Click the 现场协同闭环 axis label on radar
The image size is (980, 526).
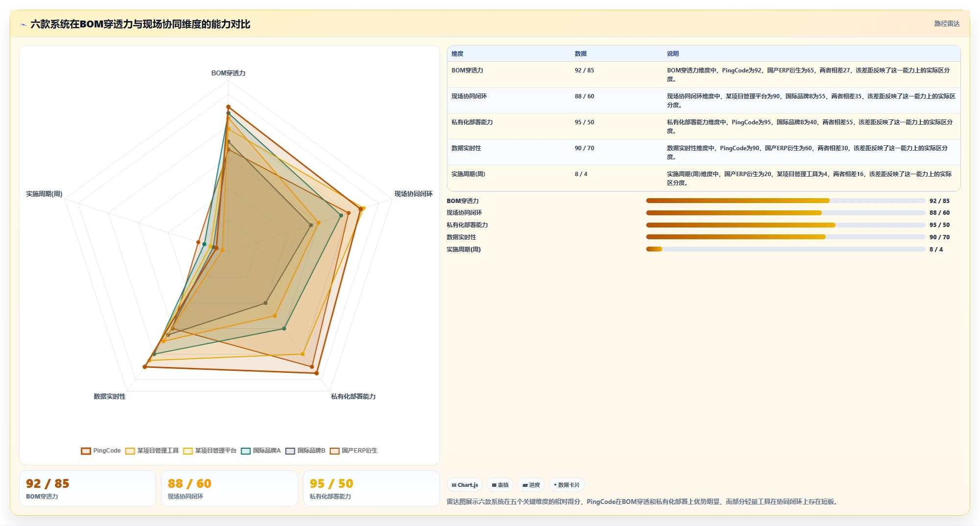[x=413, y=194]
